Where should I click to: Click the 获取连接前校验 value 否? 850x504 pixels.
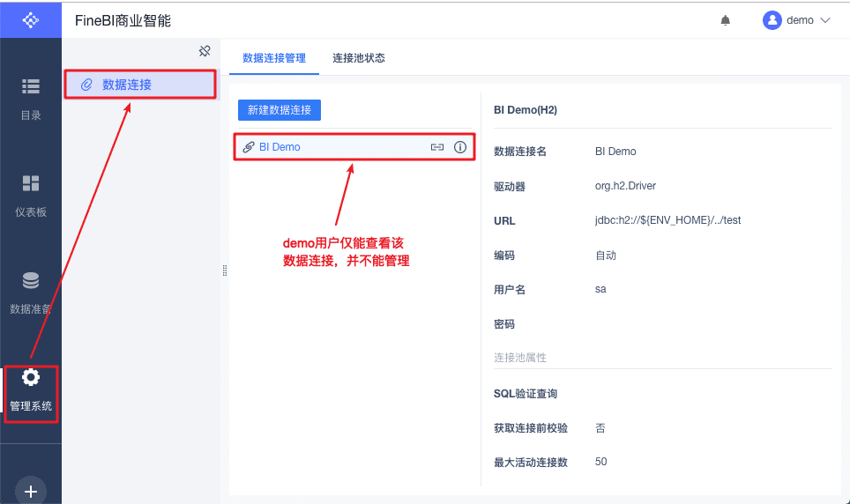tap(600, 428)
